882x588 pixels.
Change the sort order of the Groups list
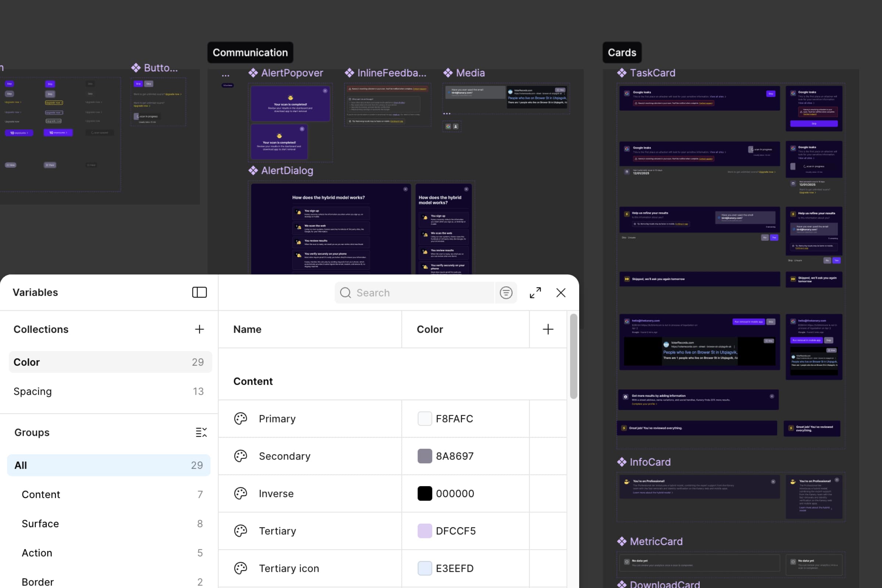202,432
